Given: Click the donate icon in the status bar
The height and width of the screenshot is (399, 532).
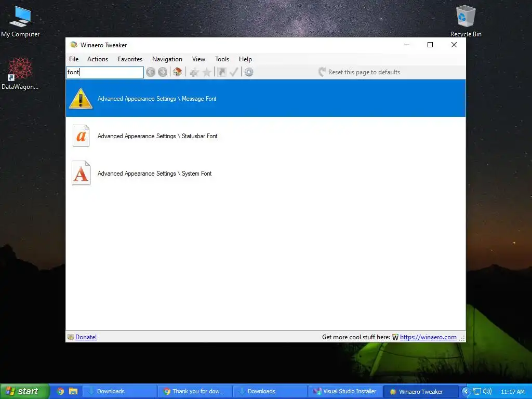Looking at the screenshot, I should tap(71, 337).
